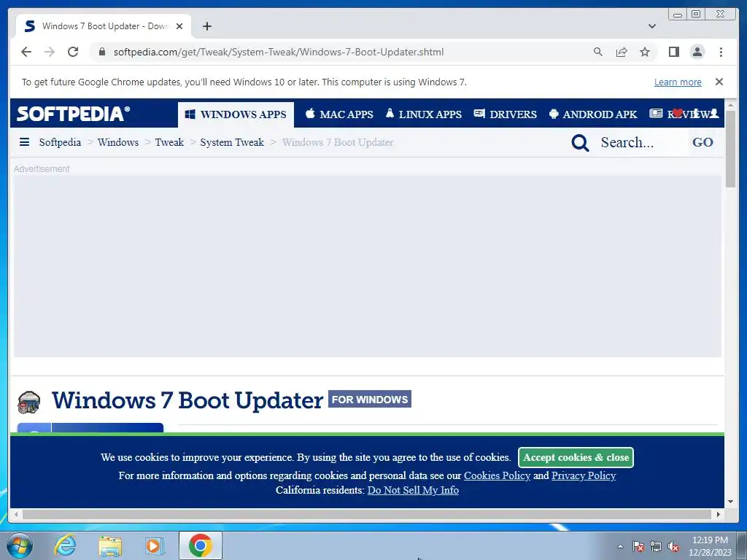Open Do Not Sell My Info link
The image size is (747, 560).
pyautogui.click(x=413, y=490)
